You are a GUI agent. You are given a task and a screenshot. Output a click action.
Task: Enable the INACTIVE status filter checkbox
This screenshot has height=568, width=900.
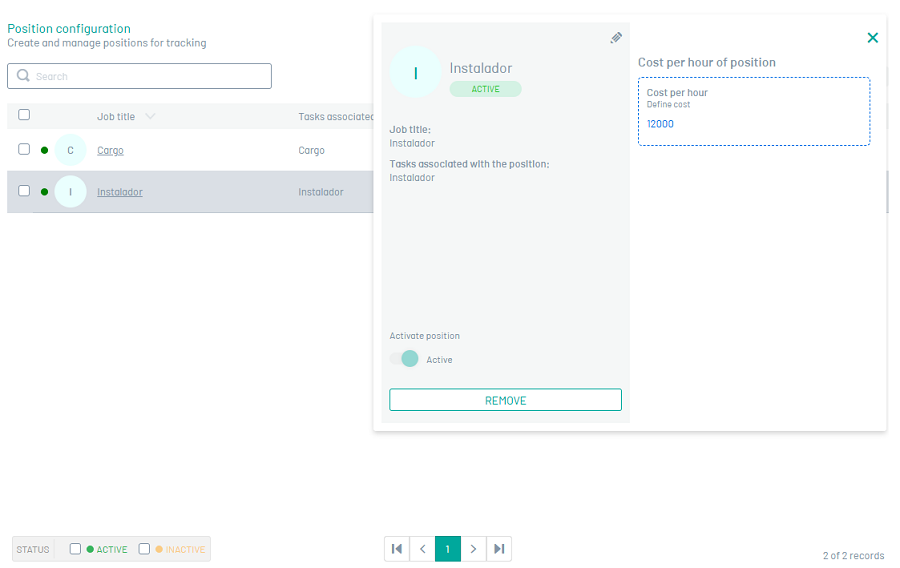(144, 549)
